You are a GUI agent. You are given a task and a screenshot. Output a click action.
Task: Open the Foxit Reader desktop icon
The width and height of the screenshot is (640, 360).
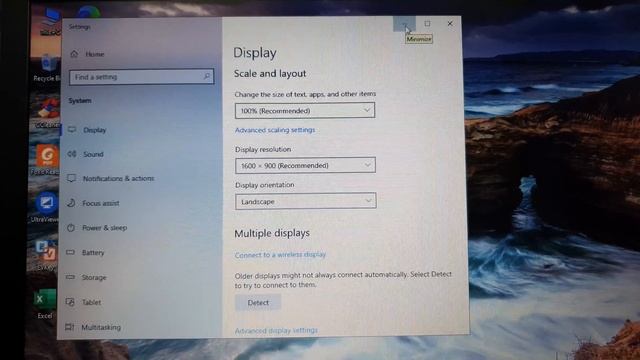click(x=46, y=160)
